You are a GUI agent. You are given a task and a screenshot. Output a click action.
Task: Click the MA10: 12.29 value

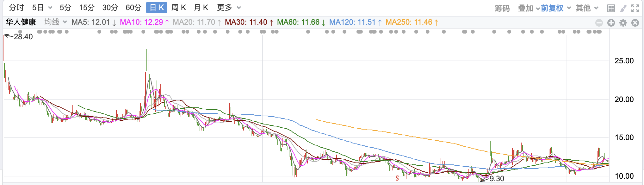pyautogui.click(x=144, y=22)
